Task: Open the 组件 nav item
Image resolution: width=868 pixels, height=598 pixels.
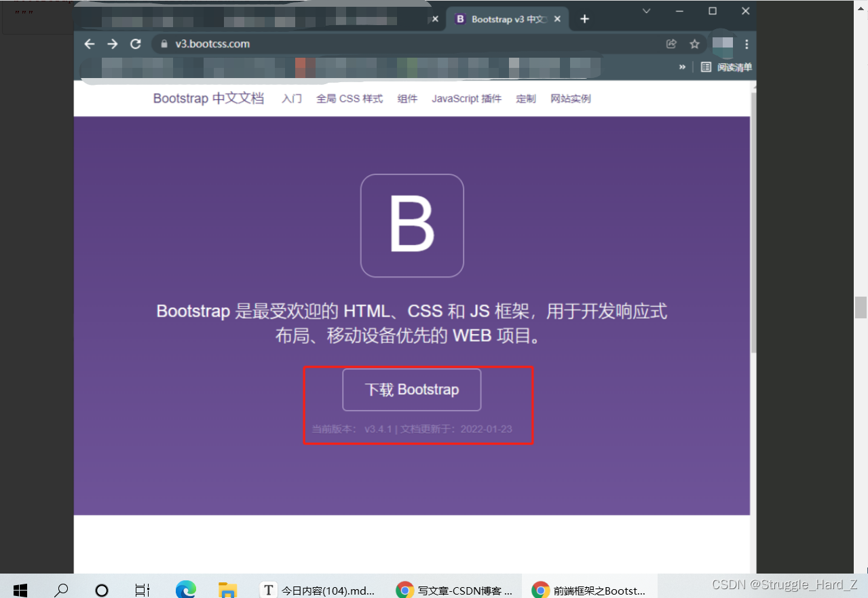Action: point(407,98)
